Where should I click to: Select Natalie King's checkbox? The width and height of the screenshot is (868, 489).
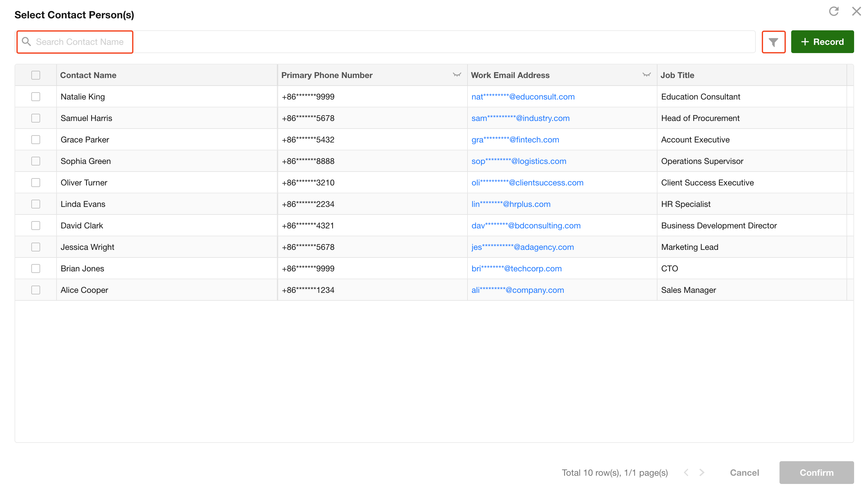pyautogui.click(x=36, y=97)
